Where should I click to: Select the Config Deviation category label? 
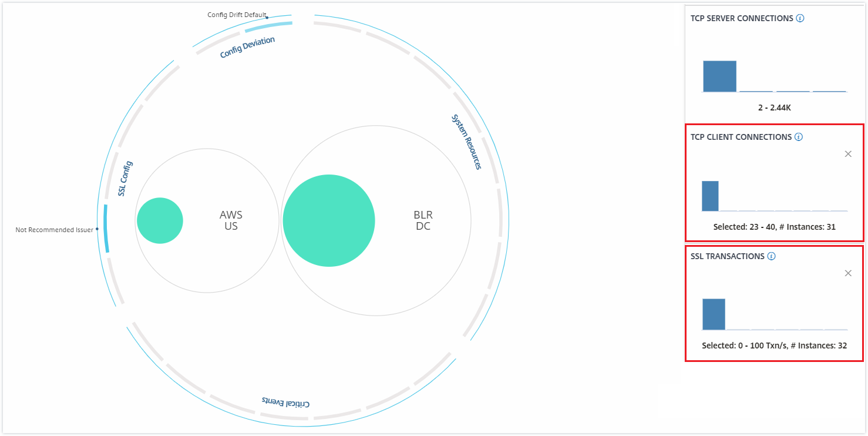coord(247,48)
